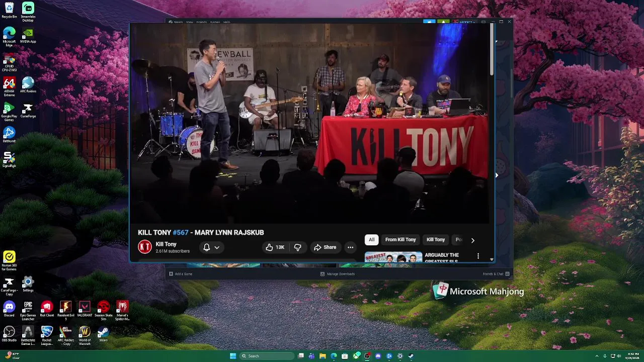Screen dimensions: 644x362
Task: Open the #567 hashtag link in title
Action: 181,232
